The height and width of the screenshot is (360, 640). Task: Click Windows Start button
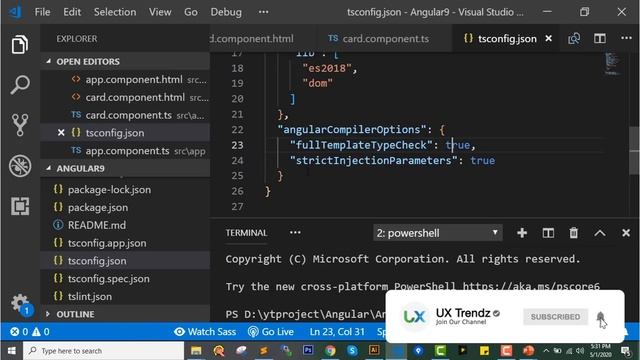(11, 351)
